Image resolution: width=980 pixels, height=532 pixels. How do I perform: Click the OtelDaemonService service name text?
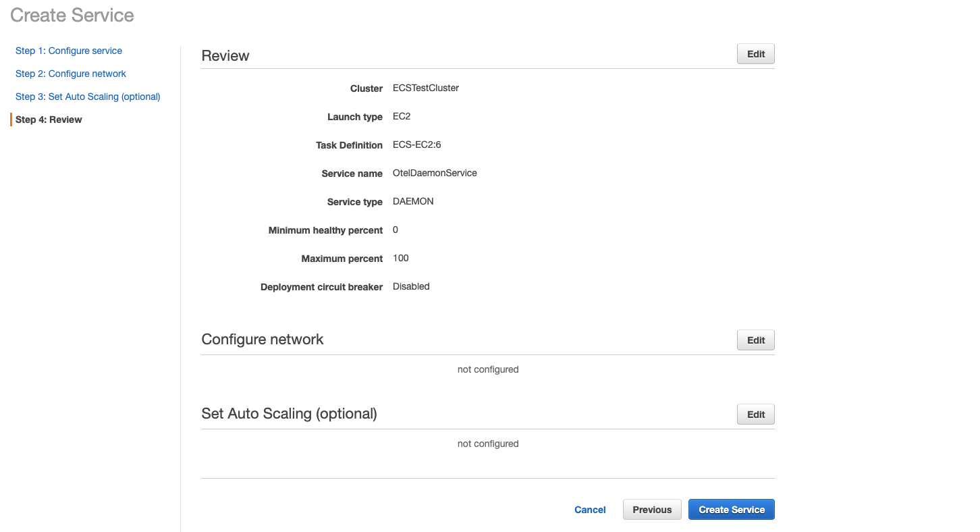(x=435, y=173)
